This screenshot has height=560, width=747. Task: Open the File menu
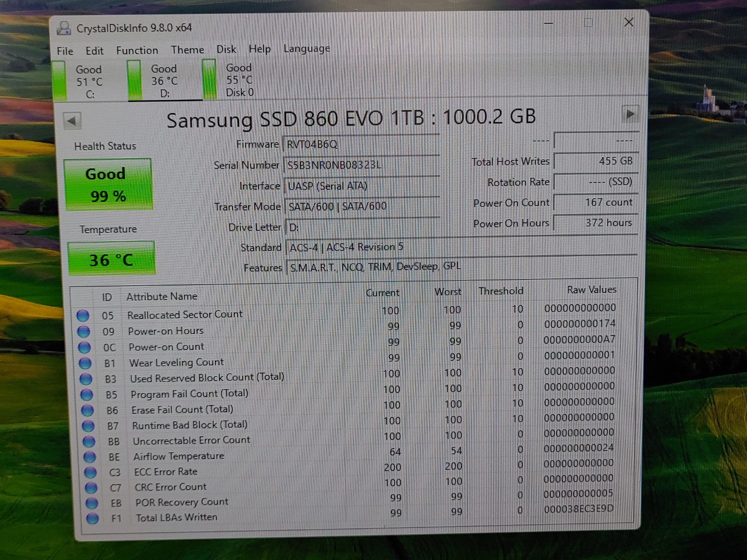pos(65,51)
